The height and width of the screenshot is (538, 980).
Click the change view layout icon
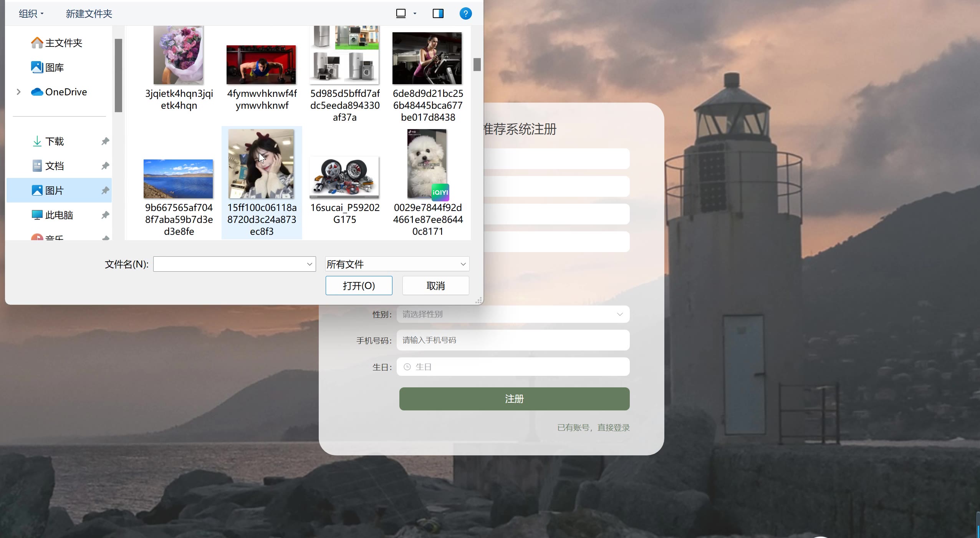coord(401,14)
